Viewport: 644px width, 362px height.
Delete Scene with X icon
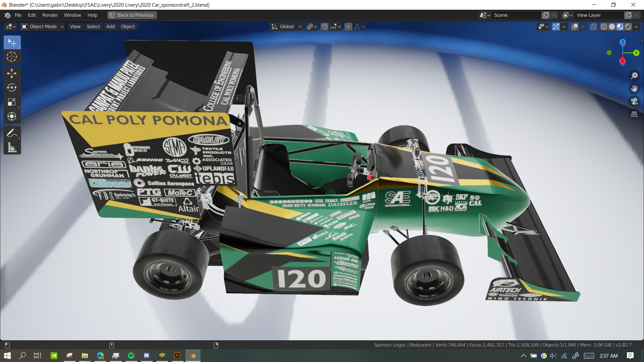(554, 15)
